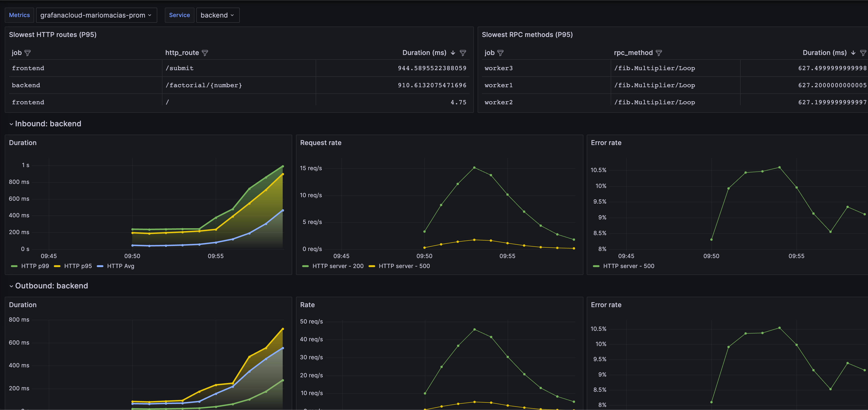Click the Slowest HTTP routes (P95) panel title
868x410 pixels.
(x=53, y=35)
